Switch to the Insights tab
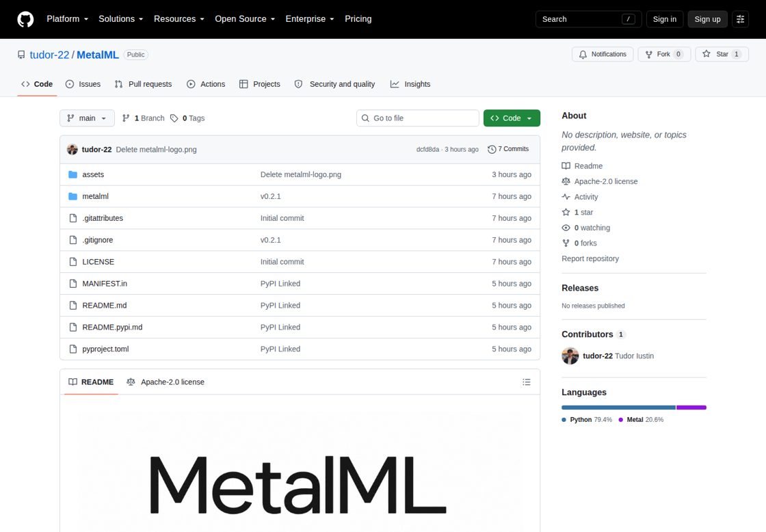 pos(410,84)
